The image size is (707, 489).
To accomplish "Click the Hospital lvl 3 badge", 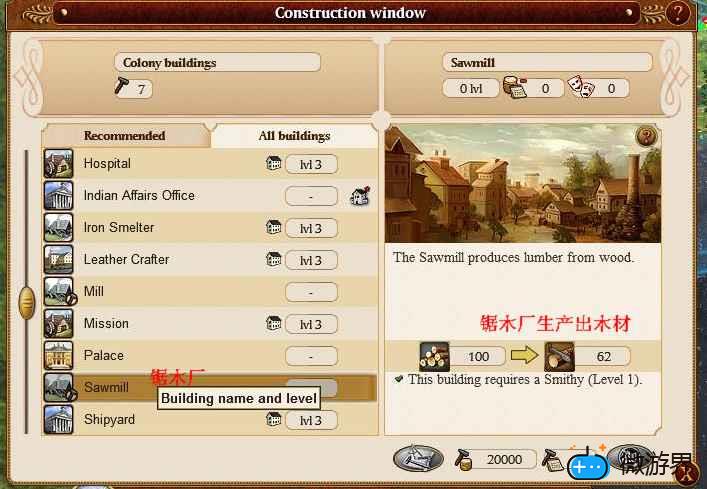I will pos(311,165).
